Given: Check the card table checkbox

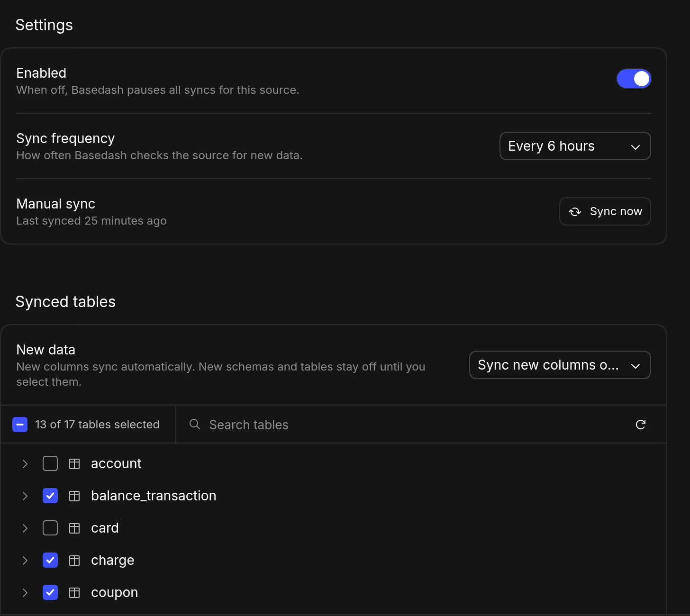Looking at the screenshot, I should tap(50, 528).
